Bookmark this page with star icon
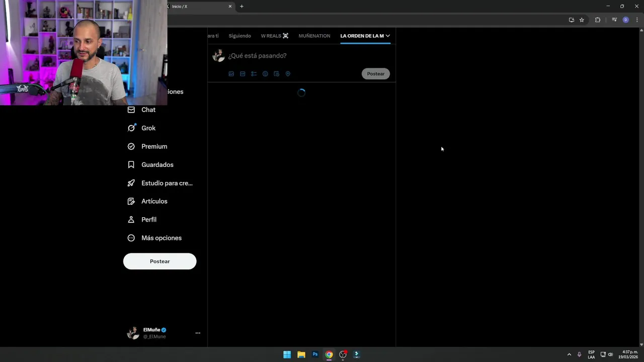This screenshot has width=644, height=362. (582, 20)
